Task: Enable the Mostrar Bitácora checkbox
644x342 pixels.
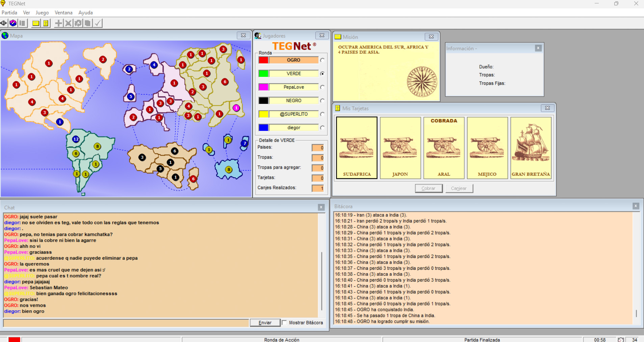Action: pos(285,323)
